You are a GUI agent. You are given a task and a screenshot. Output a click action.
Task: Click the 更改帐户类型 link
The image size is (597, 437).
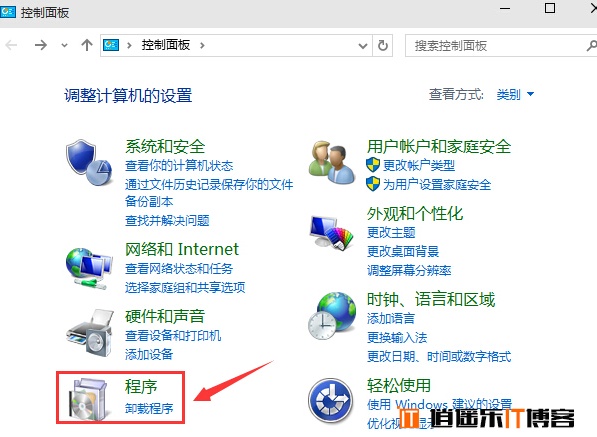click(419, 166)
